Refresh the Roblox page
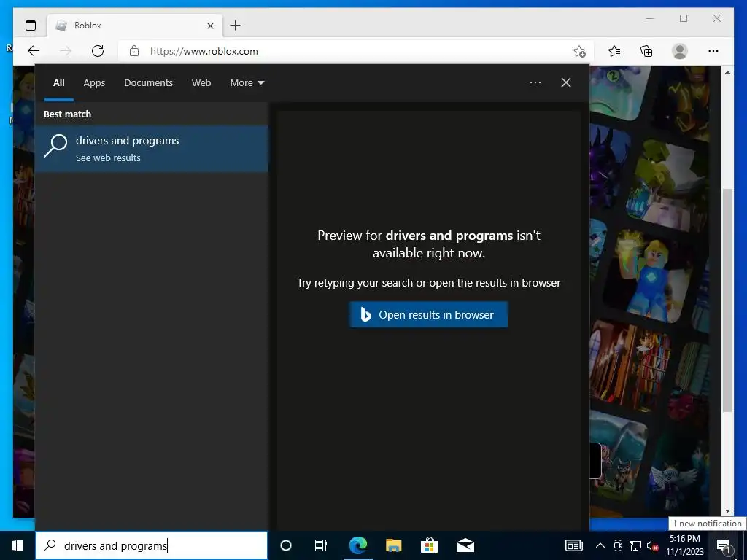 click(x=98, y=51)
